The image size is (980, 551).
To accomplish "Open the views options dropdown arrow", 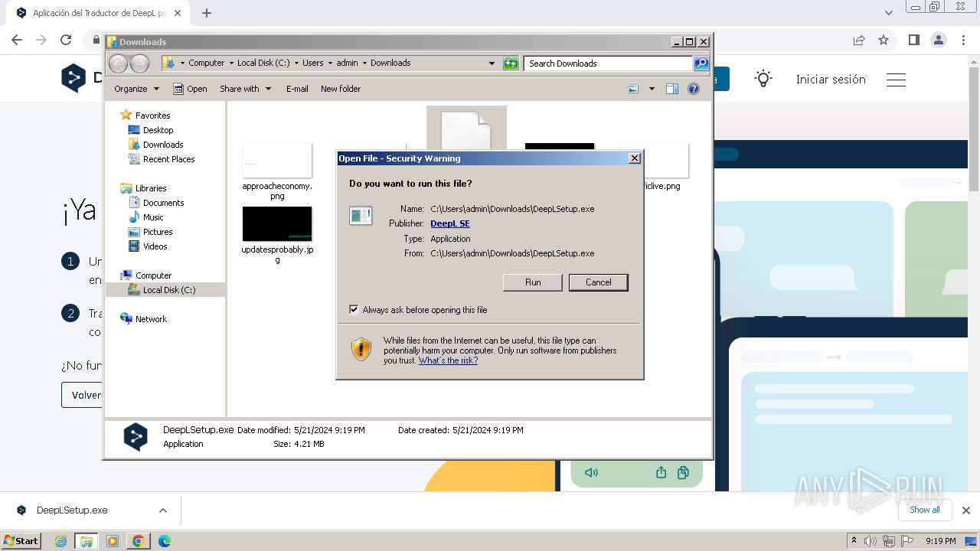I will click(x=652, y=89).
